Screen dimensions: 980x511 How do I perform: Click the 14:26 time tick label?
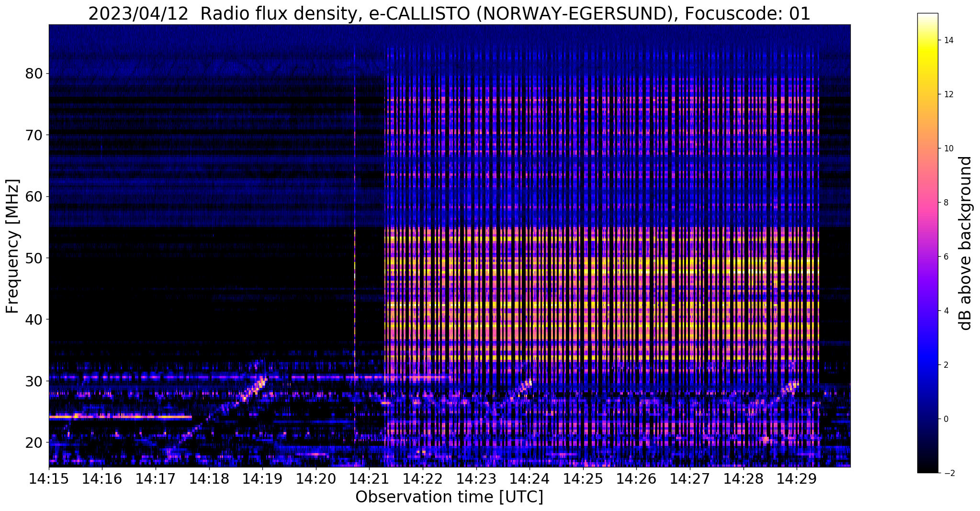636,478
